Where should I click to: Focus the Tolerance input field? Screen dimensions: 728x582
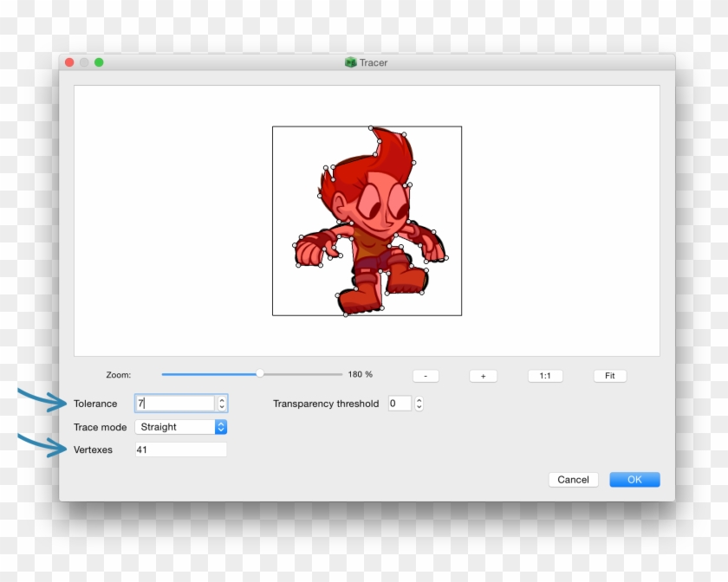click(175, 404)
